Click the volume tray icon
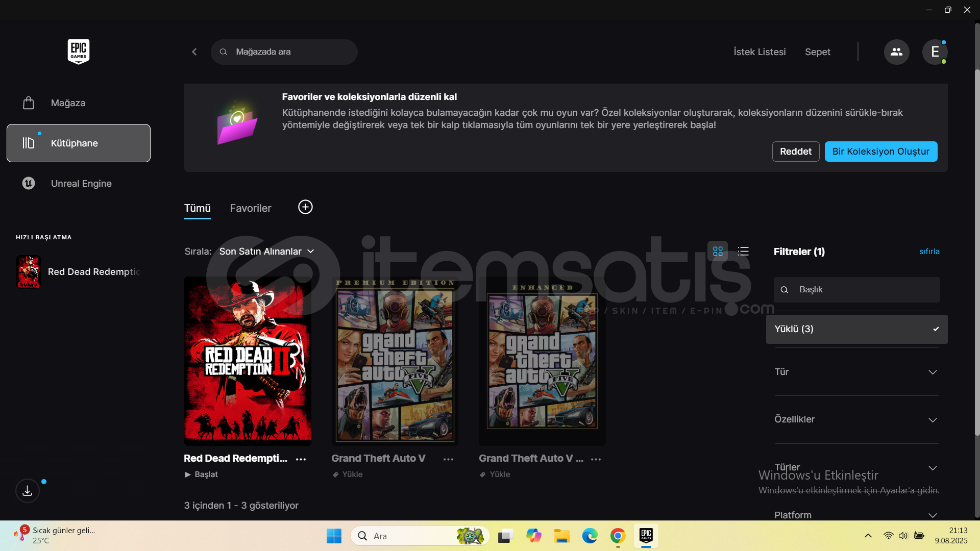The image size is (980, 551). [x=903, y=536]
